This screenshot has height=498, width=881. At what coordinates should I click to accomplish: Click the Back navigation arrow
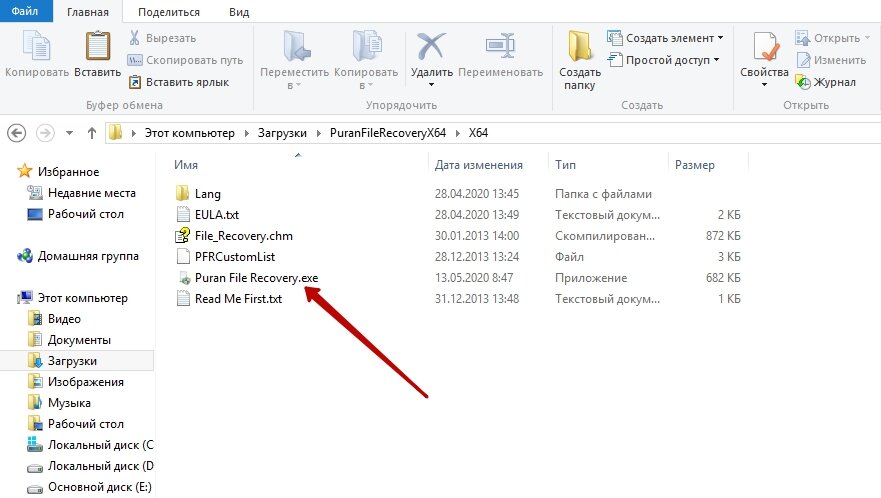(16, 133)
